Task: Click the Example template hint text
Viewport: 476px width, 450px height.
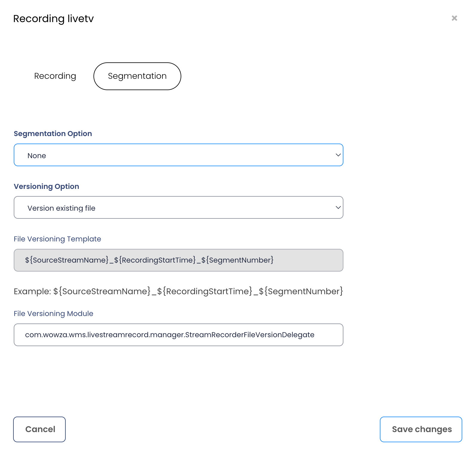Action: (x=178, y=291)
